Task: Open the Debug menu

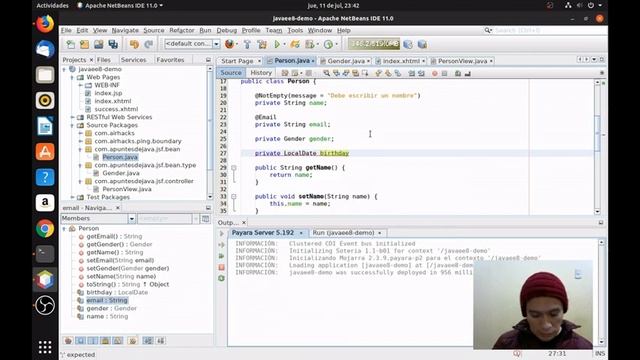Action: tap(227, 30)
